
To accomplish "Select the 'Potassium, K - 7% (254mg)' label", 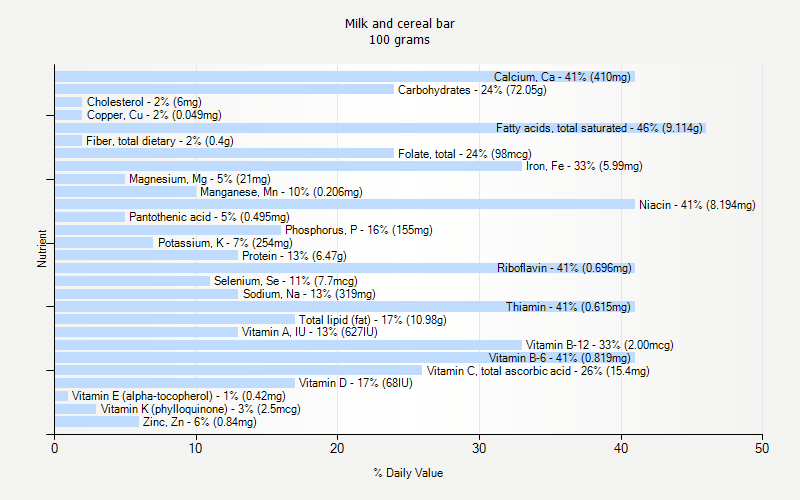I will tap(225, 243).
